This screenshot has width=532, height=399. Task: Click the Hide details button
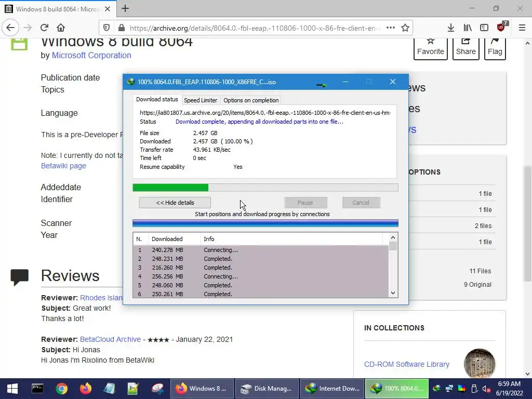pyautogui.click(x=175, y=203)
